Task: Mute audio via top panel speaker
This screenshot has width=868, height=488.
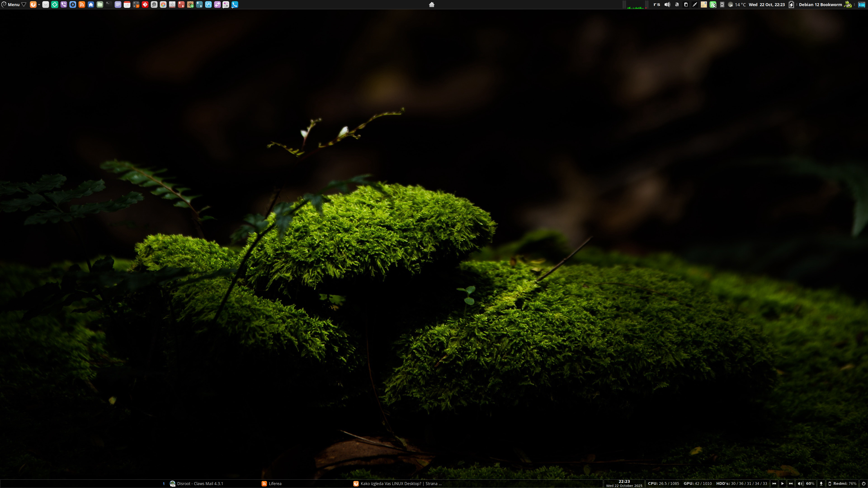Action: coord(667,5)
